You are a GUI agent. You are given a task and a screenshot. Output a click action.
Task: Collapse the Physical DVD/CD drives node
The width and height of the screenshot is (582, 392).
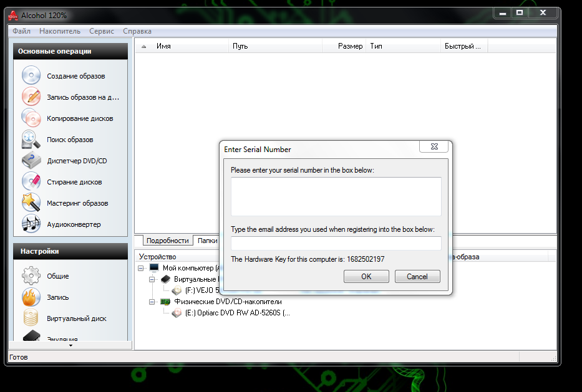[x=153, y=302]
